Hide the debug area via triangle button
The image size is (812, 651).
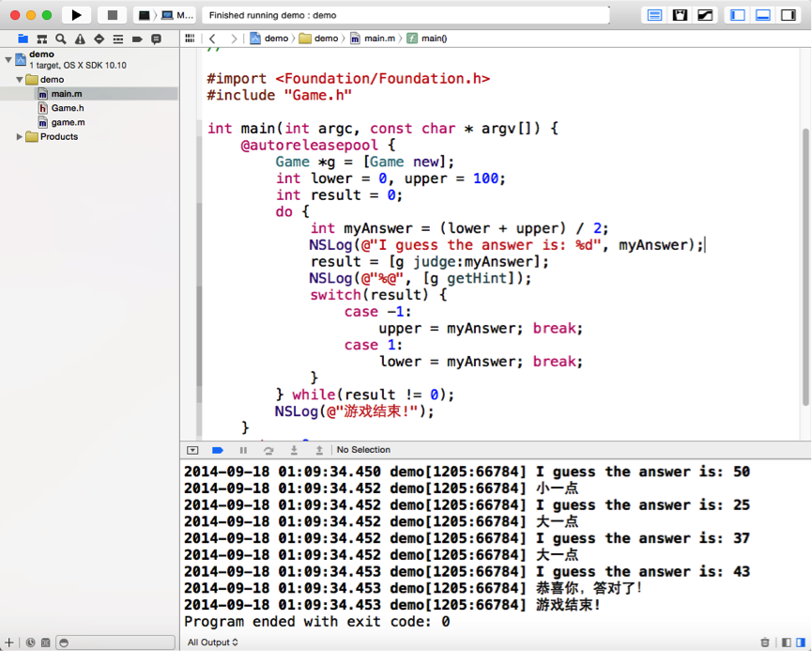192,450
